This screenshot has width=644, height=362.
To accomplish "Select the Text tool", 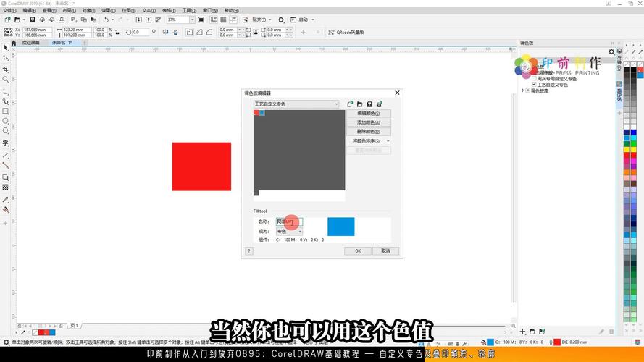I will tap(5, 143).
